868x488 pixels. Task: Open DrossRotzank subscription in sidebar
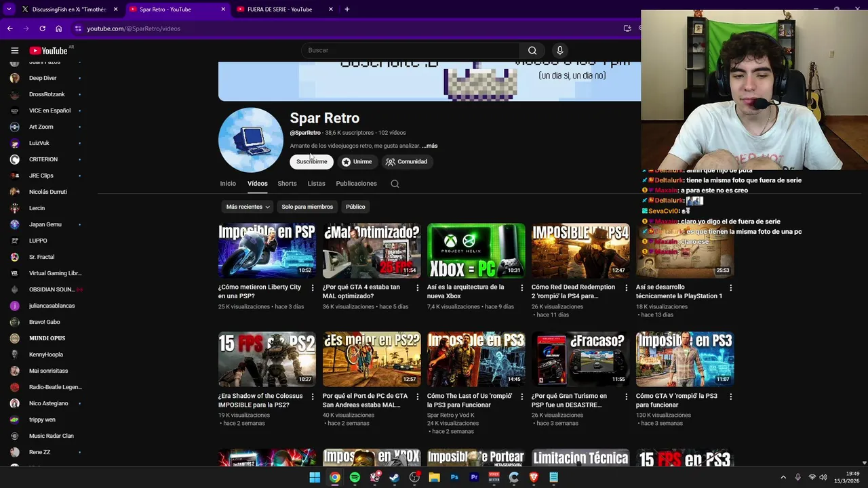[x=46, y=94]
